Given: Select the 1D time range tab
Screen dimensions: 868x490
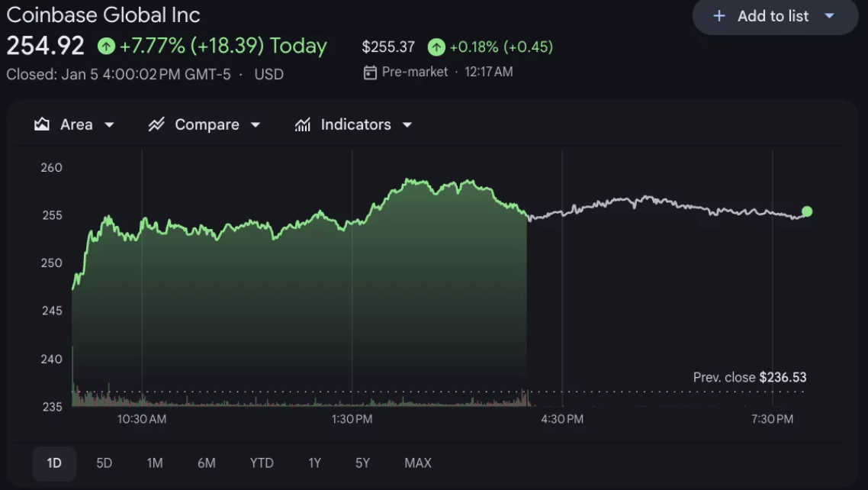Looking at the screenshot, I should pos(54,463).
